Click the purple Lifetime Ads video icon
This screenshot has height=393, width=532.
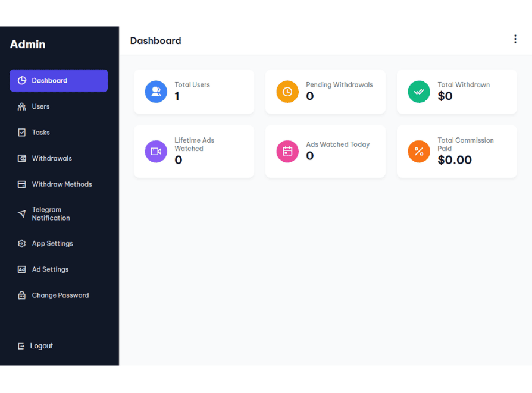click(x=156, y=151)
